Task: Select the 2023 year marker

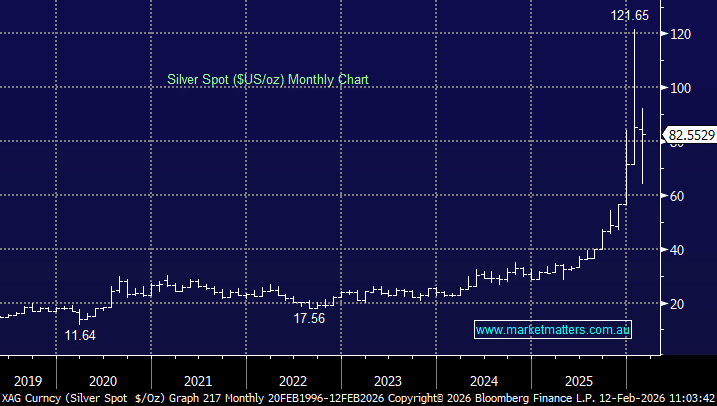Action: pos(388,380)
